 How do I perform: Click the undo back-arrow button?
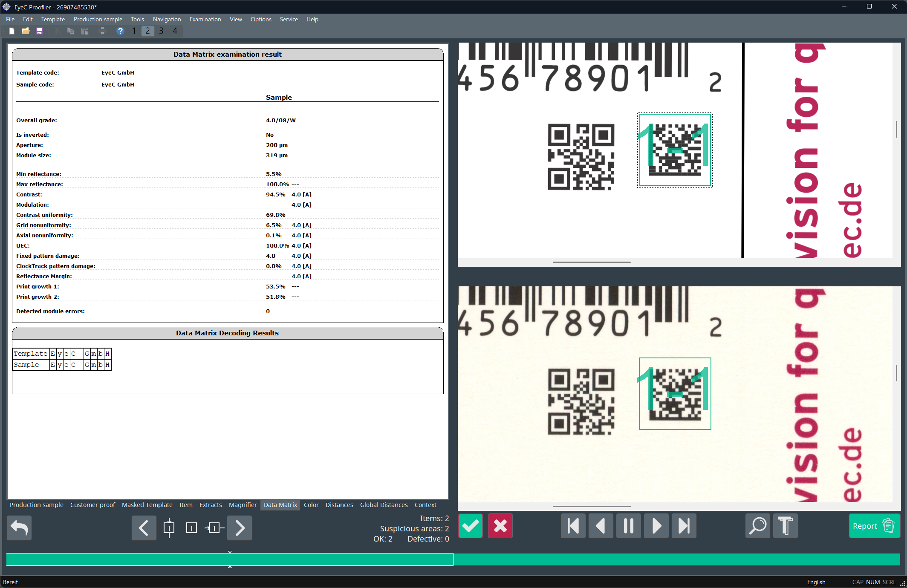19,528
